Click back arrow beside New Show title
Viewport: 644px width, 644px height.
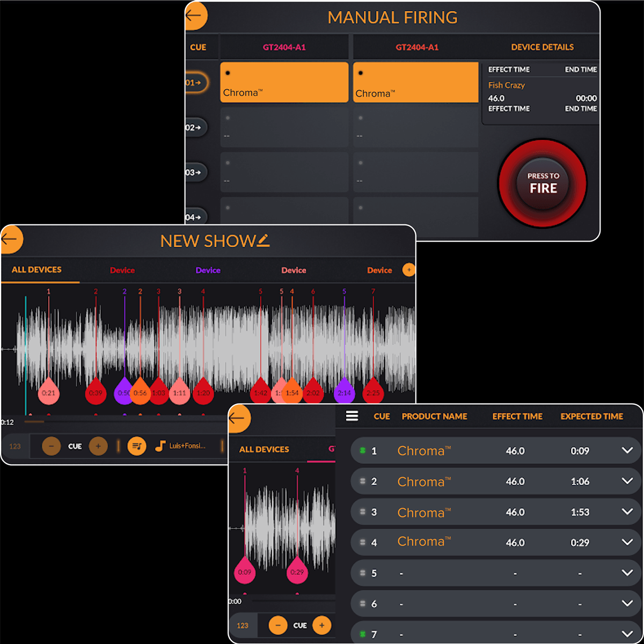[x=11, y=239]
